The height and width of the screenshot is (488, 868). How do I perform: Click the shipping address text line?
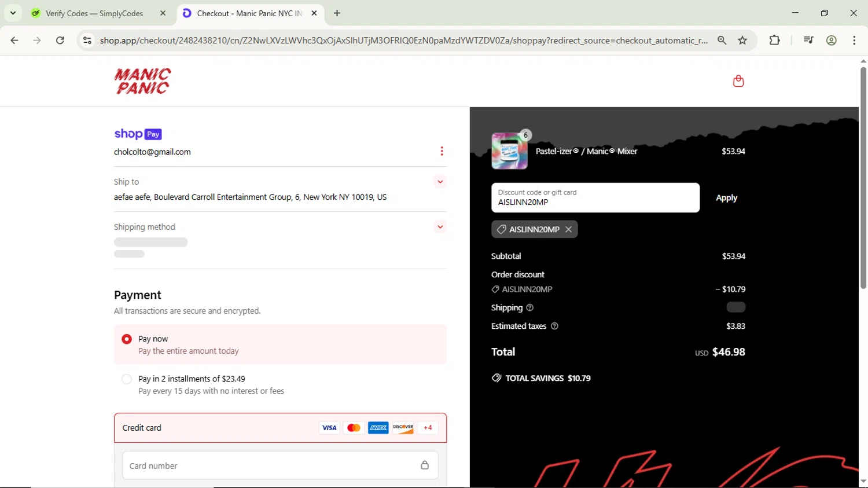click(x=251, y=197)
